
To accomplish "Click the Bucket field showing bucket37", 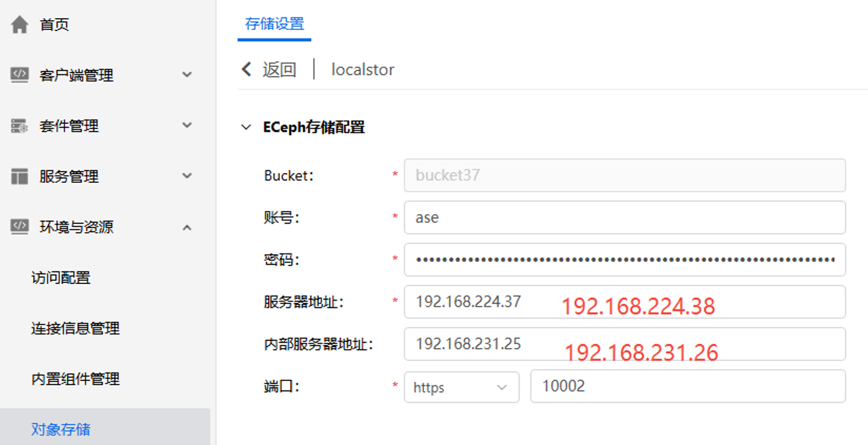I will [625, 176].
